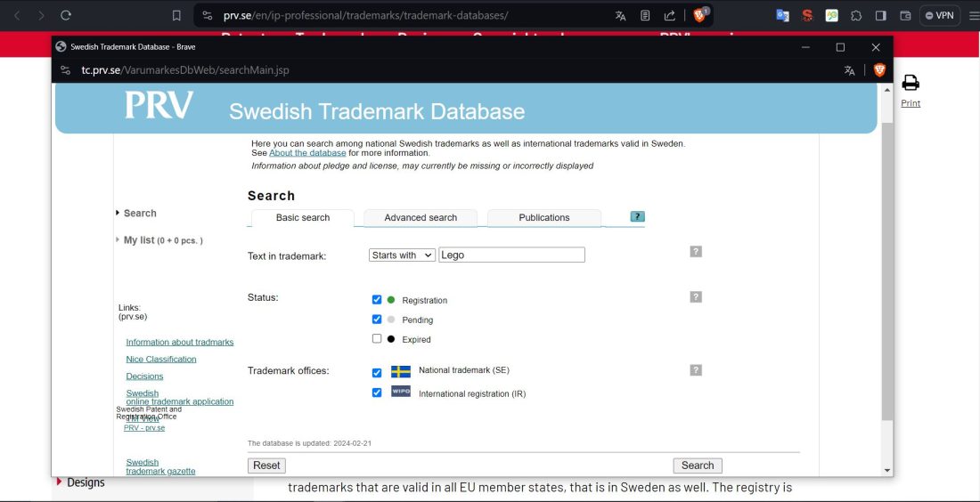Viewport: 980px width, 502px height.
Task: Click the green extension icon
Action: pyautogui.click(x=832, y=16)
